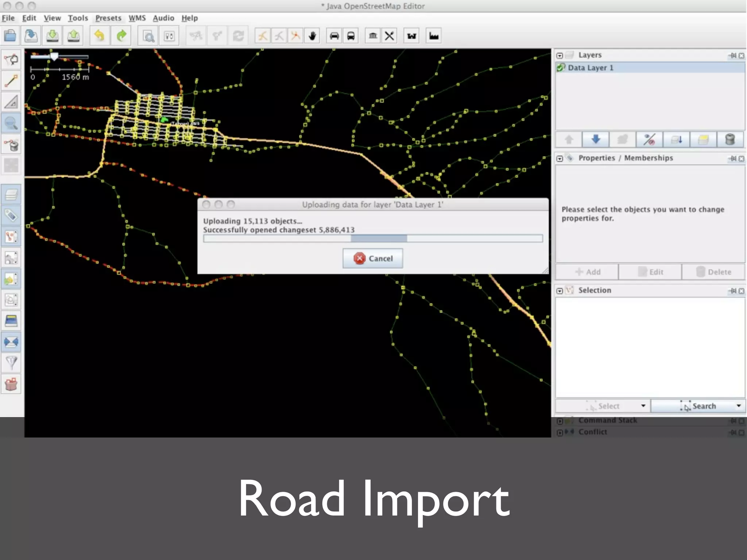Open the WMS menu
The width and height of the screenshot is (747, 560).
pyautogui.click(x=137, y=18)
